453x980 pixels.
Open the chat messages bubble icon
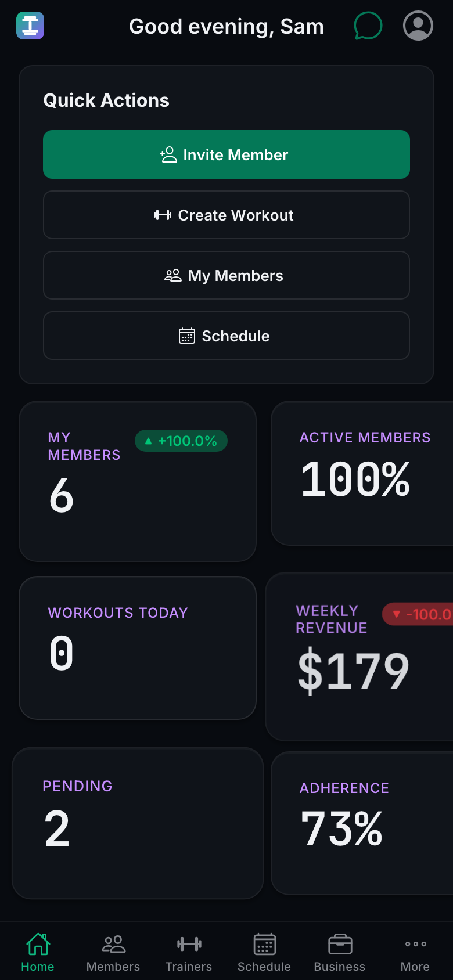pyautogui.click(x=368, y=26)
